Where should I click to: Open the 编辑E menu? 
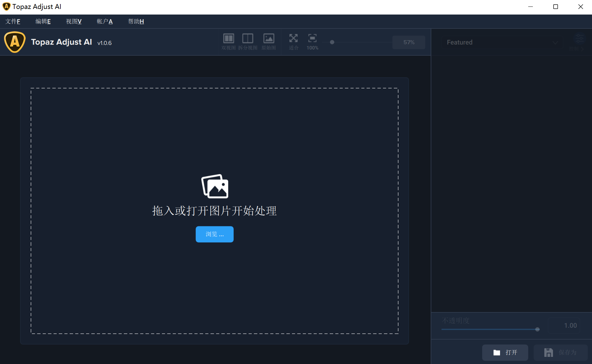coord(43,21)
